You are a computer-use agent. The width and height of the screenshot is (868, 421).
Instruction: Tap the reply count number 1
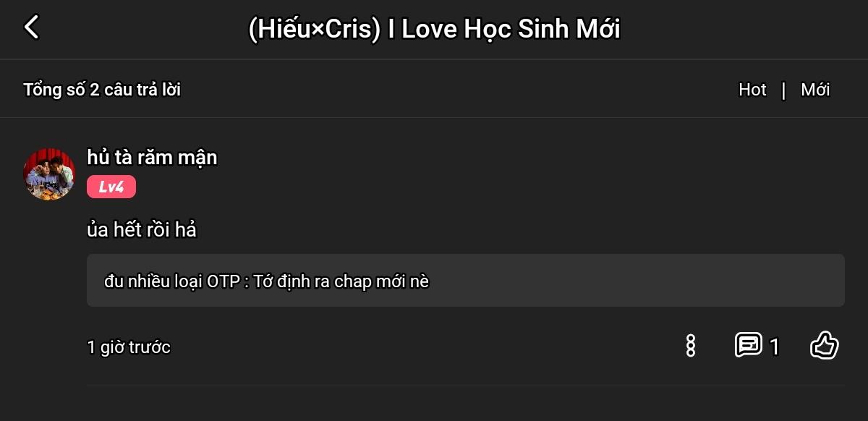pos(775,347)
